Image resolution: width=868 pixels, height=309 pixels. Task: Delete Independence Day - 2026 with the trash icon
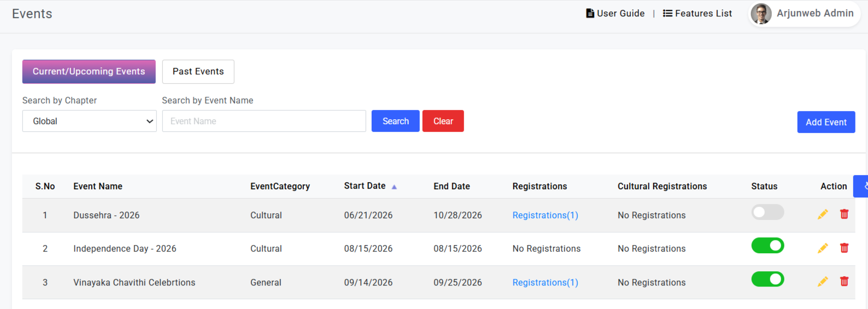(x=844, y=248)
